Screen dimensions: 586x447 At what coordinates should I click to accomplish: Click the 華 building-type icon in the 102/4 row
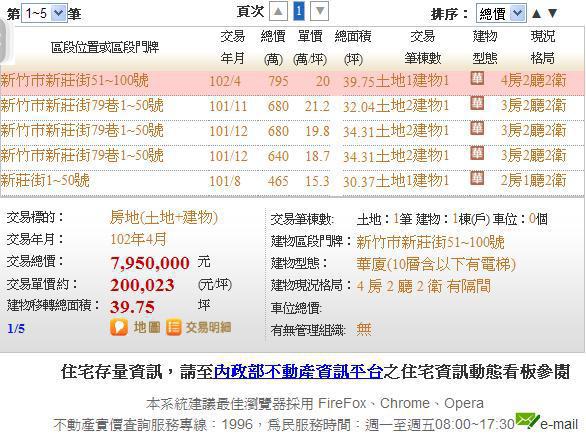pyautogui.click(x=477, y=78)
